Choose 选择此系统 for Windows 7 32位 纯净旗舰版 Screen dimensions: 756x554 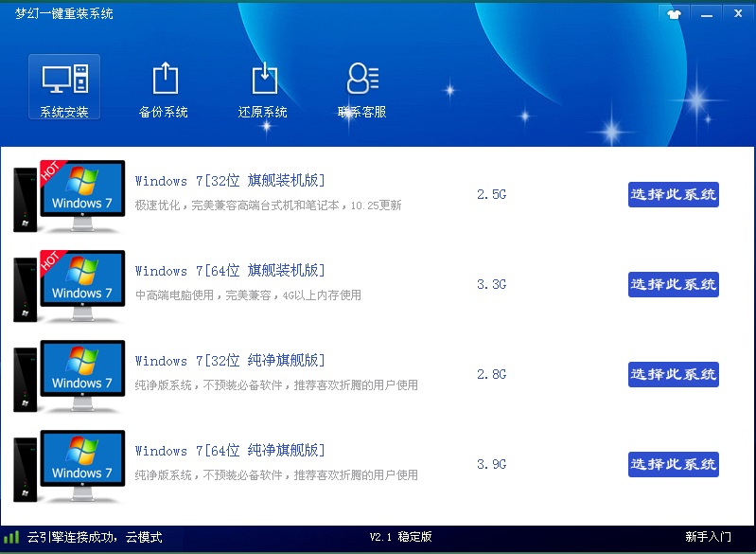point(673,374)
